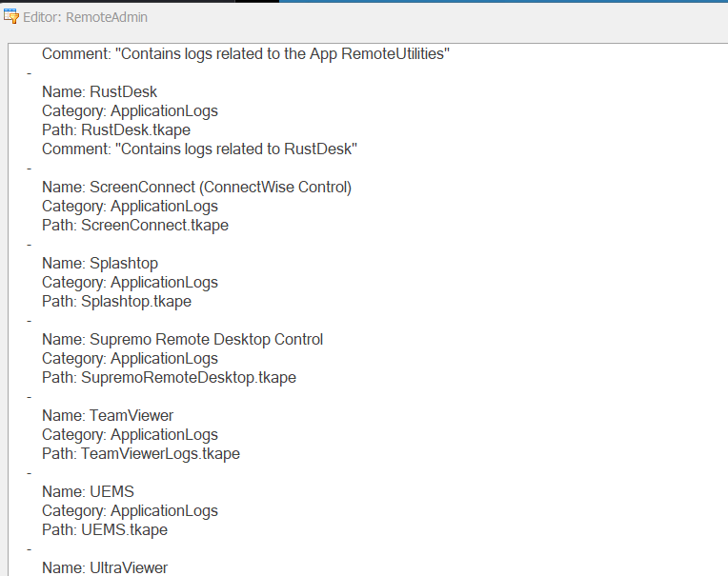Click 'Category: ApplicationLogs' under UEMS
Viewport: 728px width, 576px height.
(130, 510)
